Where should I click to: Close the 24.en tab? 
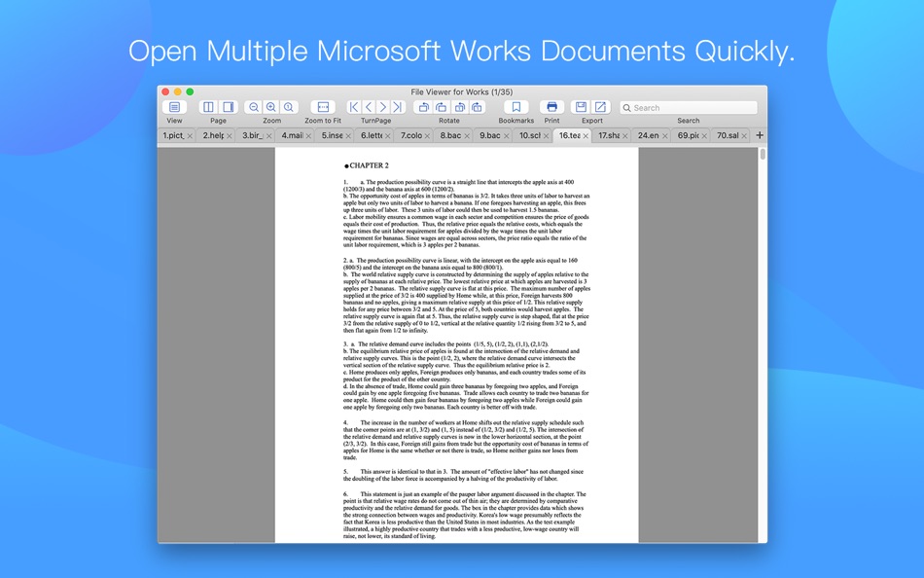[x=664, y=135]
